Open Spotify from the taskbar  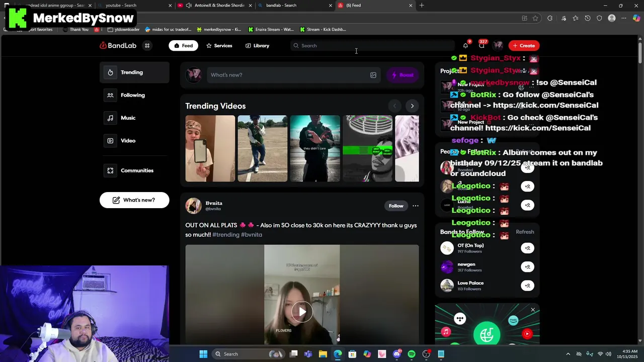tap(412, 354)
